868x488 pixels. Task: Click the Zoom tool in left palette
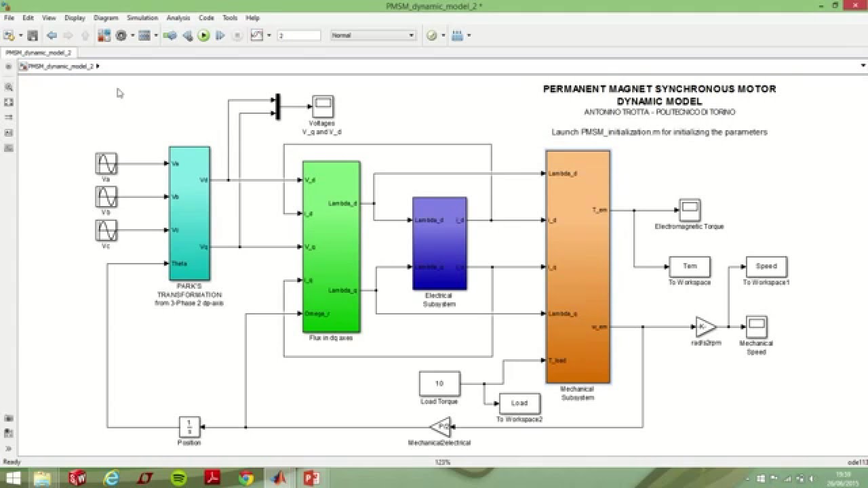pyautogui.click(x=9, y=87)
